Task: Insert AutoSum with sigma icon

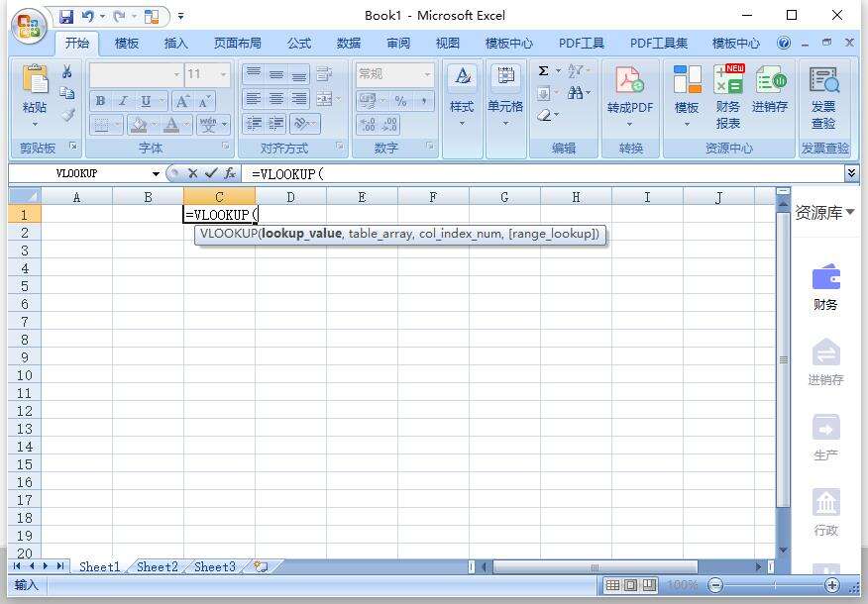Action: pyautogui.click(x=544, y=71)
